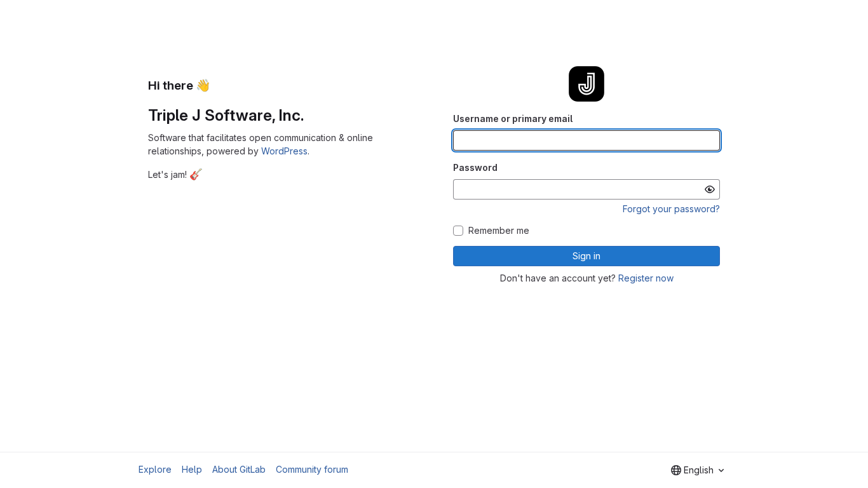Image resolution: width=868 pixels, height=488 pixels.
Task: Click the guitar emoji after Let's jam
Action: click(x=196, y=174)
